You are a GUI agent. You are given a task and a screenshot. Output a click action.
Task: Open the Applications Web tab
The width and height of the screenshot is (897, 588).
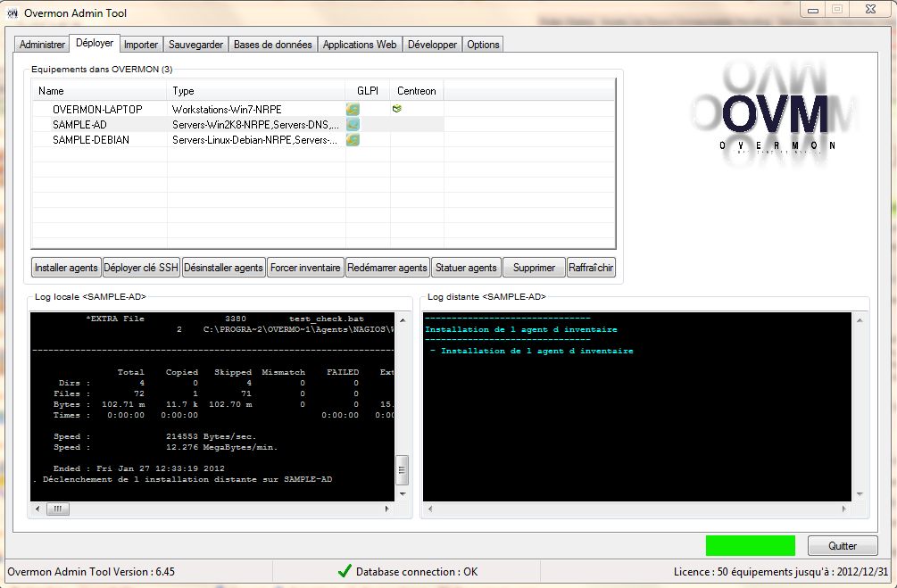click(x=360, y=45)
